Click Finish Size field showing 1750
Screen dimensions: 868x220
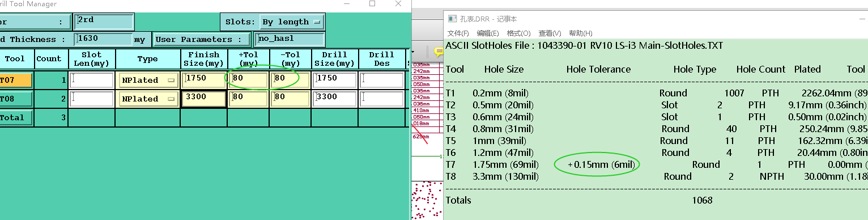point(203,80)
